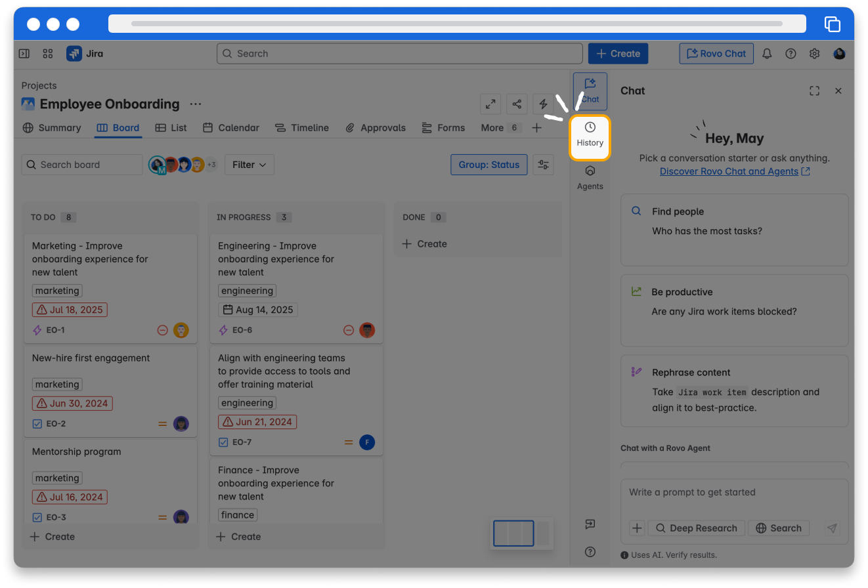Switch to the Summary tab
The width and height of the screenshot is (868, 588).
[52, 128]
